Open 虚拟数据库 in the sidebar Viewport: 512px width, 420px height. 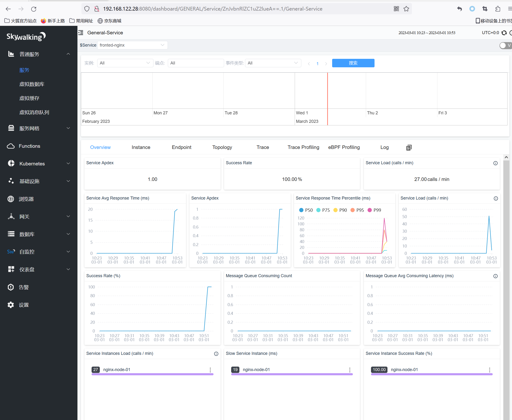pyautogui.click(x=32, y=84)
